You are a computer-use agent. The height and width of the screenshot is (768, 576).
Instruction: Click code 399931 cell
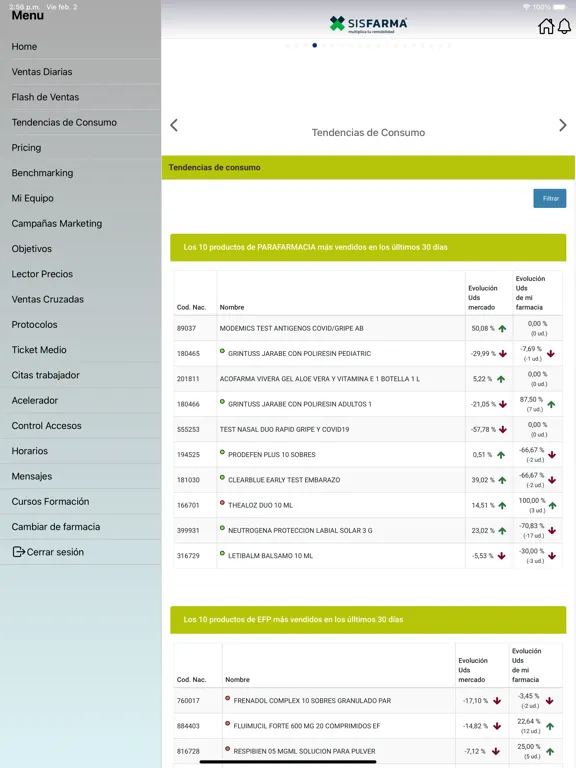(x=195, y=530)
